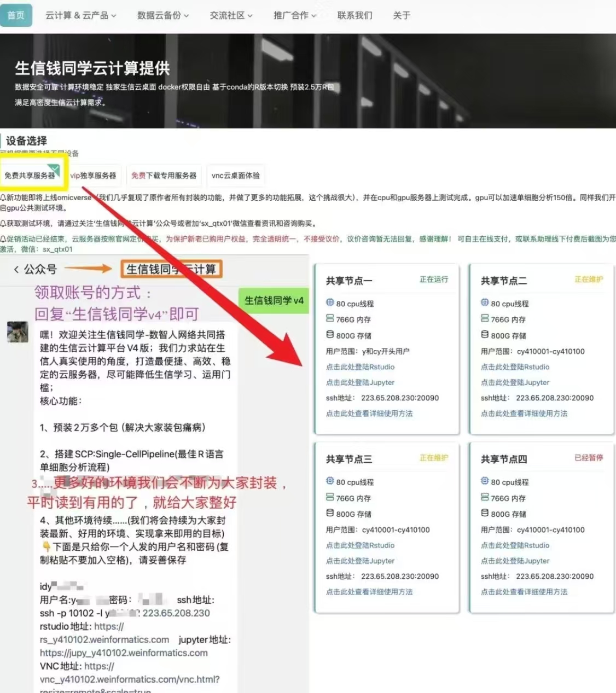
Task: Click the storage disk icon in 共享节点二
Action: point(485,334)
